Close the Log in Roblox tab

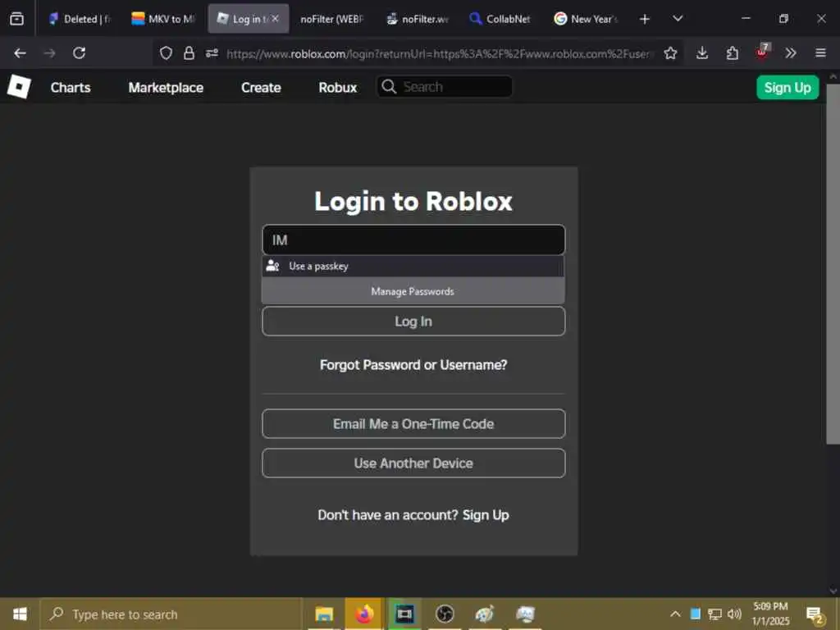click(275, 19)
